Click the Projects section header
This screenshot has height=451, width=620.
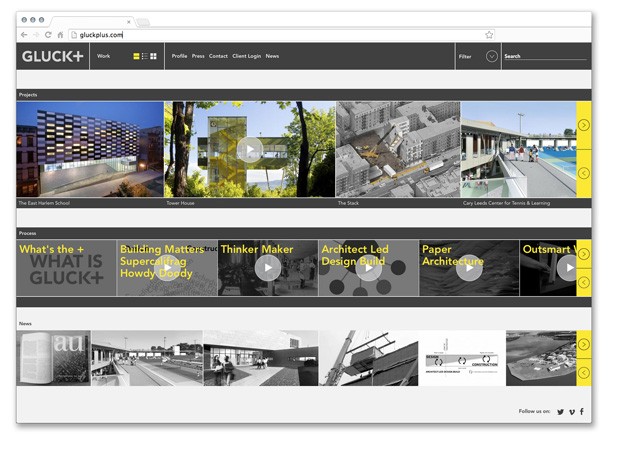click(304, 95)
